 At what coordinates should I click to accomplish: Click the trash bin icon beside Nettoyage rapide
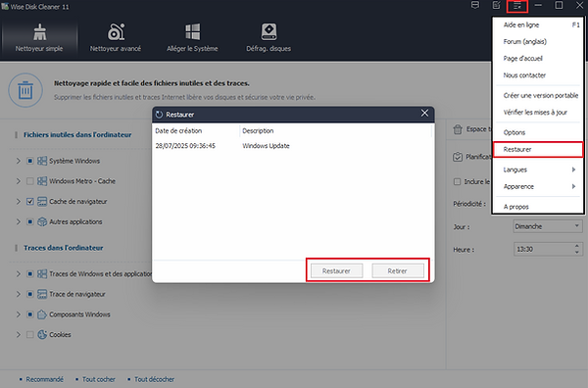click(25, 90)
